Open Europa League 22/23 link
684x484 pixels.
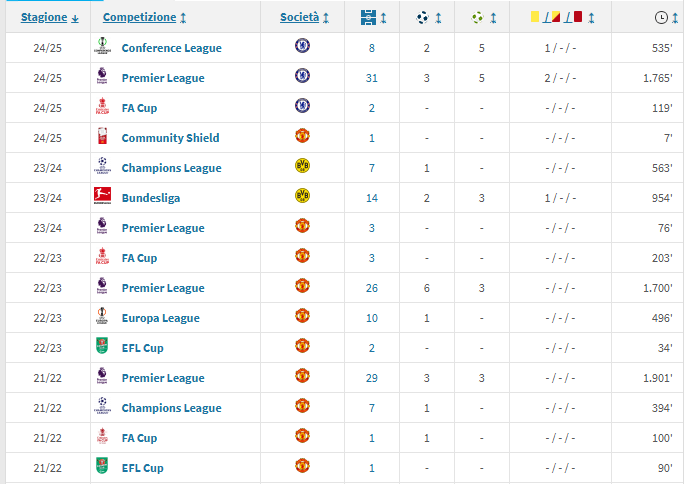(x=161, y=318)
